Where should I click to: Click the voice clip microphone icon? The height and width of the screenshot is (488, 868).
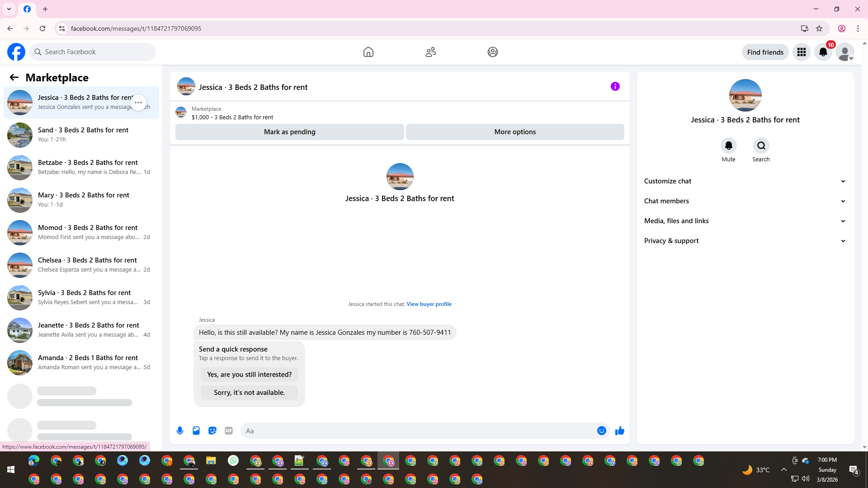click(180, 431)
